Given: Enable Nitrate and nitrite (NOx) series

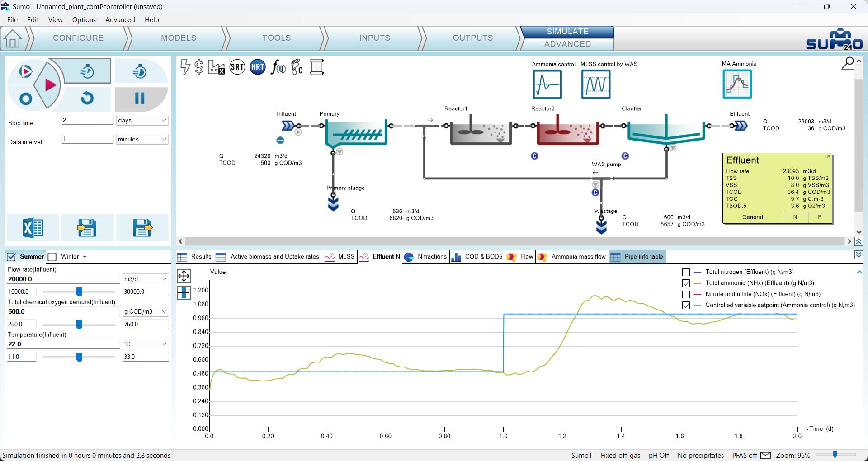Looking at the screenshot, I should click(686, 294).
